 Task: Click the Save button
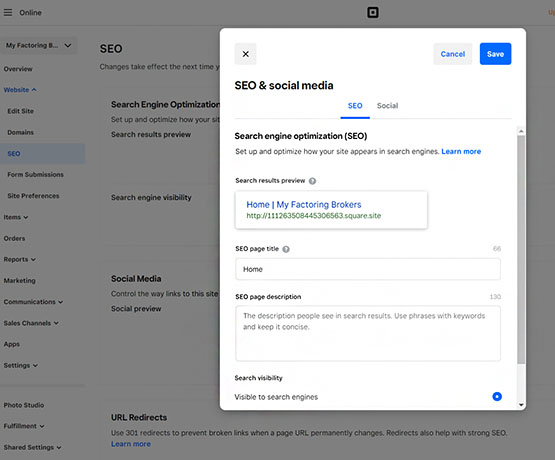(495, 54)
